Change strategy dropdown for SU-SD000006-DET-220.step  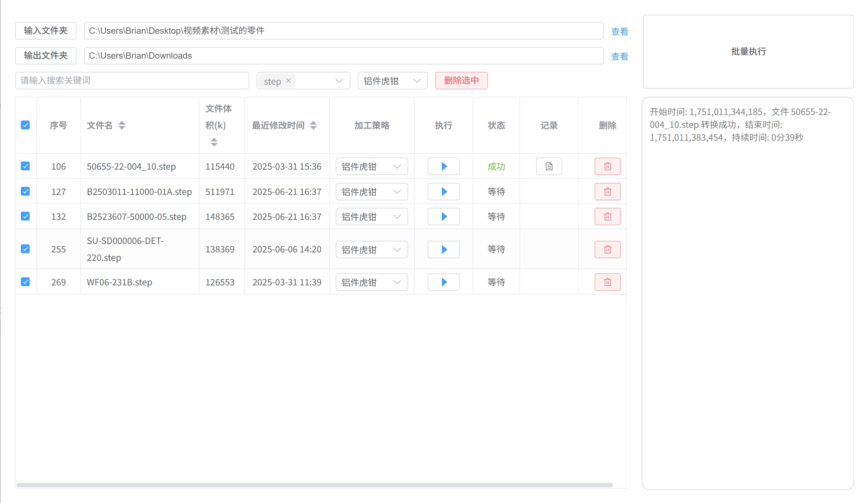click(x=372, y=249)
